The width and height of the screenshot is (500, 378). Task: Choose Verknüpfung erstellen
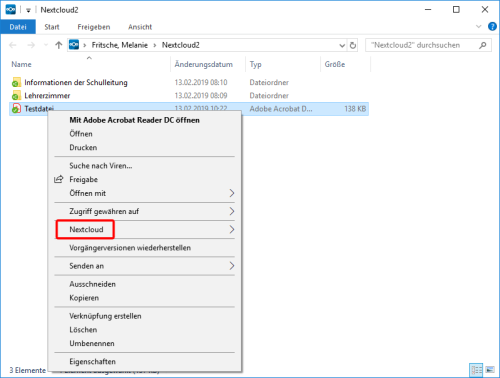point(145,316)
